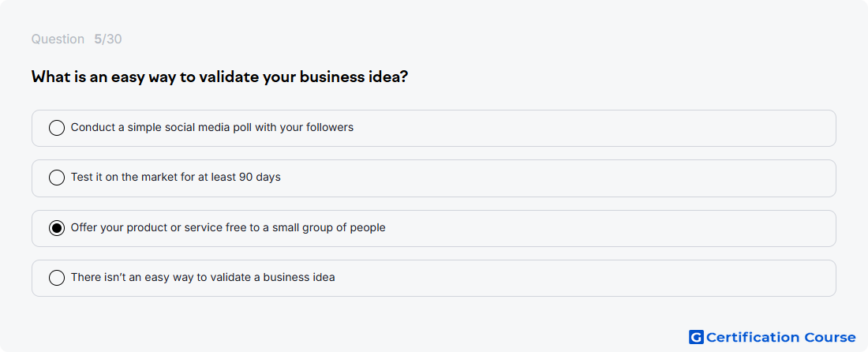The image size is (868, 352).
Task: Click the "Conduct a simple social media poll" text
Action: pyautogui.click(x=212, y=127)
